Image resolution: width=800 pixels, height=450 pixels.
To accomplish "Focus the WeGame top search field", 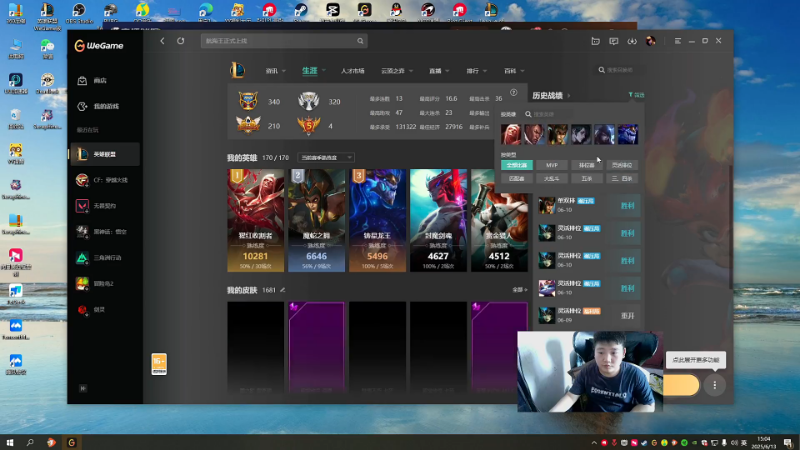I will pyautogui.click(x=284, y=41).
